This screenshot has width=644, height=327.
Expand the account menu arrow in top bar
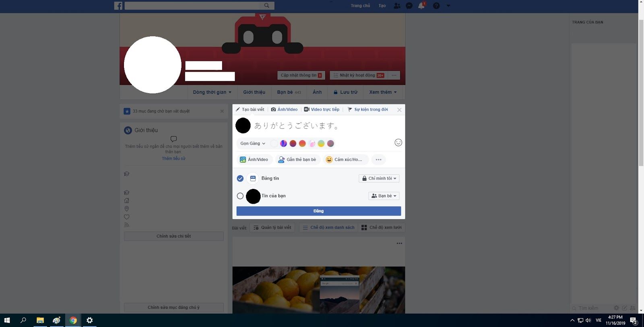(x=448, y=6)
